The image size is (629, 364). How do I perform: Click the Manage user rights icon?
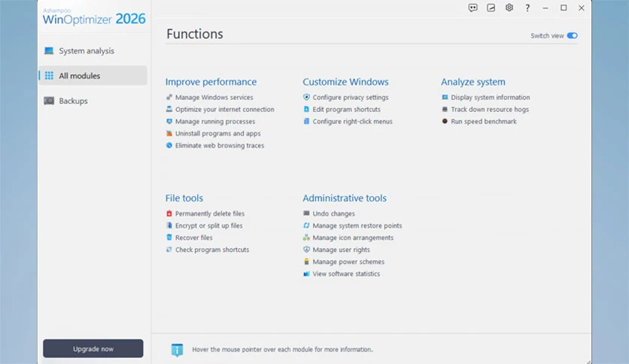(x=306, y=250)
